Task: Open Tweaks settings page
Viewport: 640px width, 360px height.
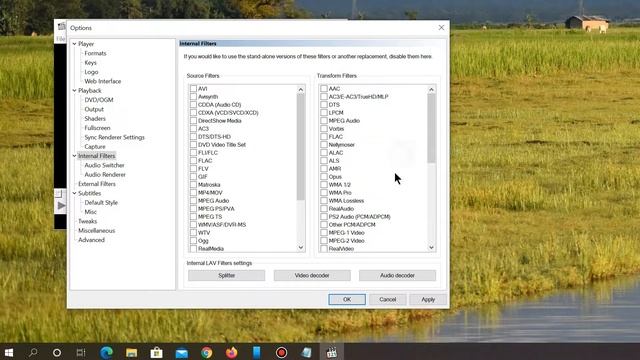Action: click(x=88, y=221)
